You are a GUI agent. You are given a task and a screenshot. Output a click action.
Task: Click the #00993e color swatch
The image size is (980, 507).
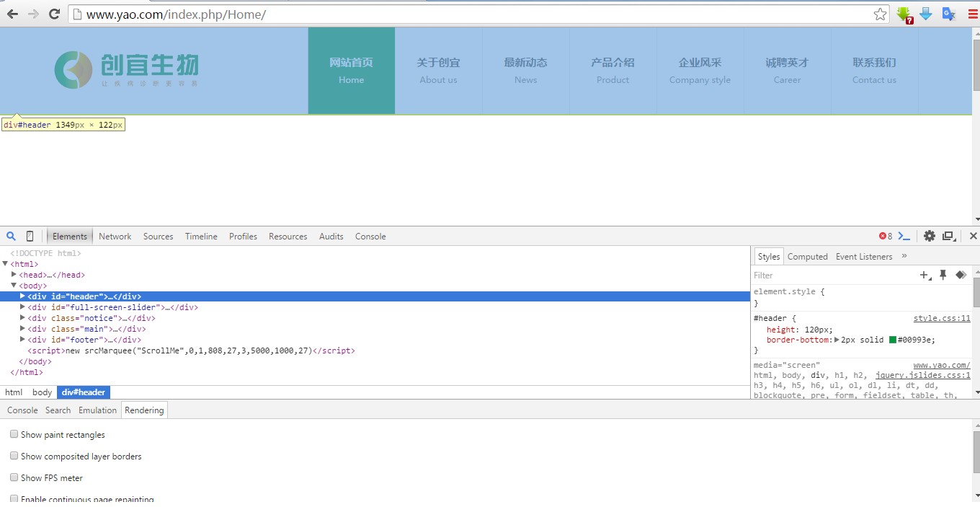893,340
